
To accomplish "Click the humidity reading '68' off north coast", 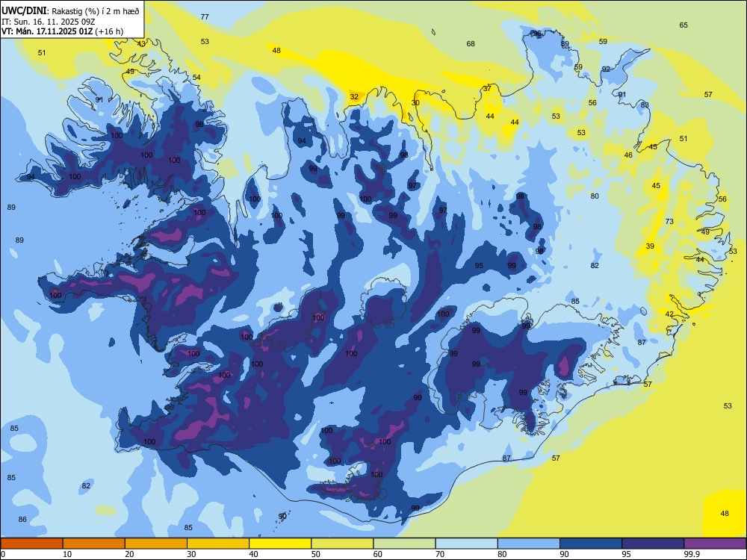I will point(471,44).
